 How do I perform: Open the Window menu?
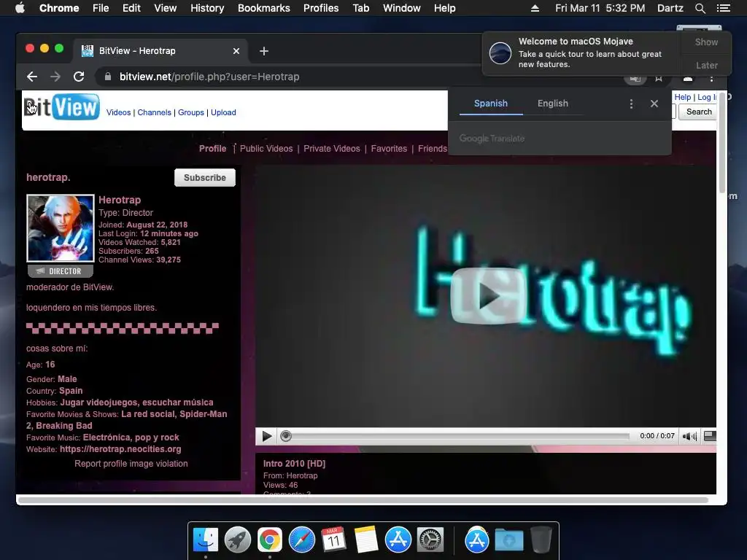pyautogui.click(x=402, y=8)
